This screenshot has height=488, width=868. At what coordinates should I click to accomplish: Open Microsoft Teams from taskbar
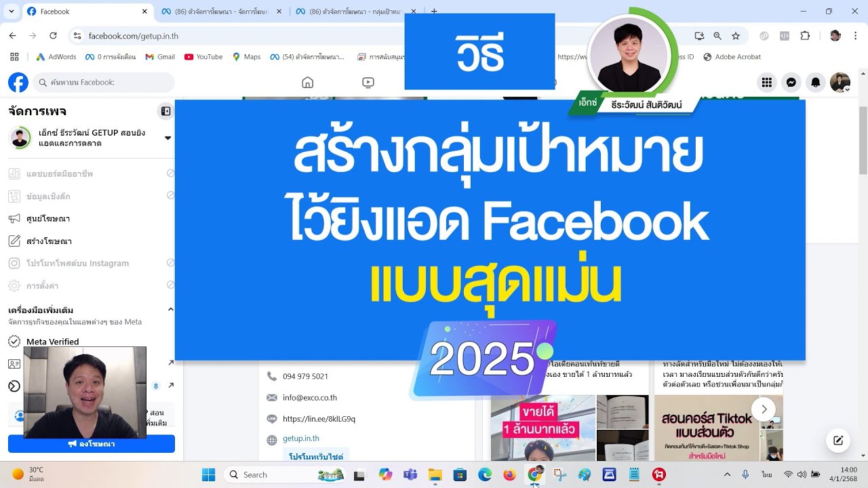tap(410, 474)
